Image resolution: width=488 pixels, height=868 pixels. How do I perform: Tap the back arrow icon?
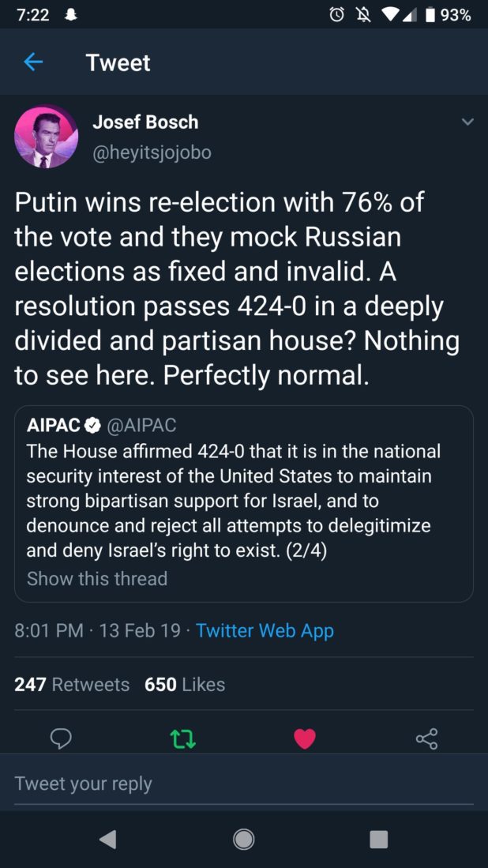pyautogui.click(x=33, y=62)
